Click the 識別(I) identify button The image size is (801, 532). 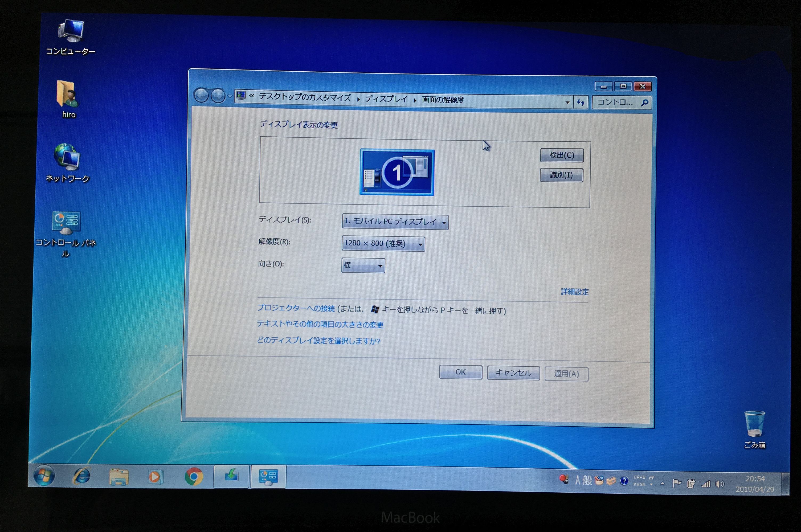pos(562,175)
